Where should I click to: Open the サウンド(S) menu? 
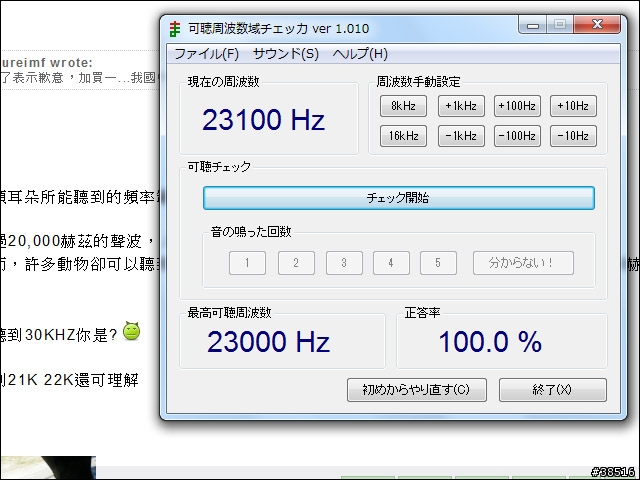point(285,54)
